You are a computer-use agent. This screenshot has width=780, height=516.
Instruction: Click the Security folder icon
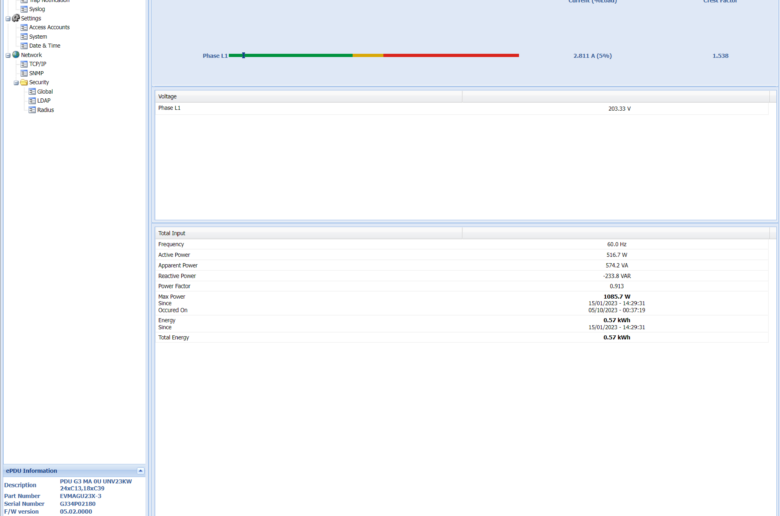[24, 82]
